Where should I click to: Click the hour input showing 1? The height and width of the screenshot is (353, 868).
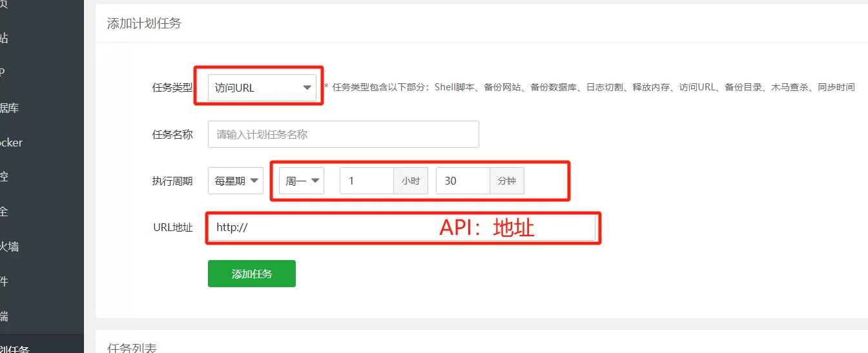click(x=367, y=181)
